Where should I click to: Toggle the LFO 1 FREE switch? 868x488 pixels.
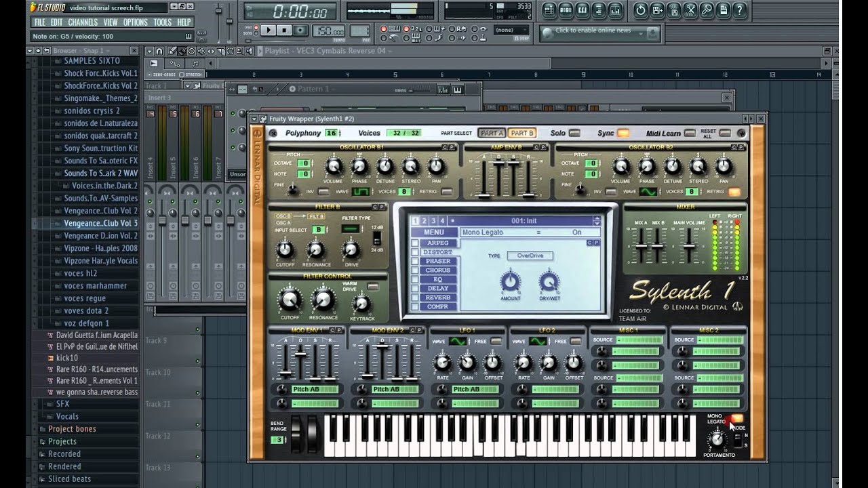click(497, 342)
